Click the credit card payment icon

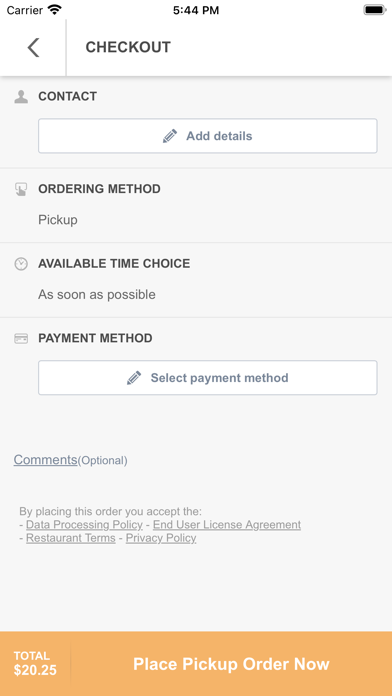21,339
